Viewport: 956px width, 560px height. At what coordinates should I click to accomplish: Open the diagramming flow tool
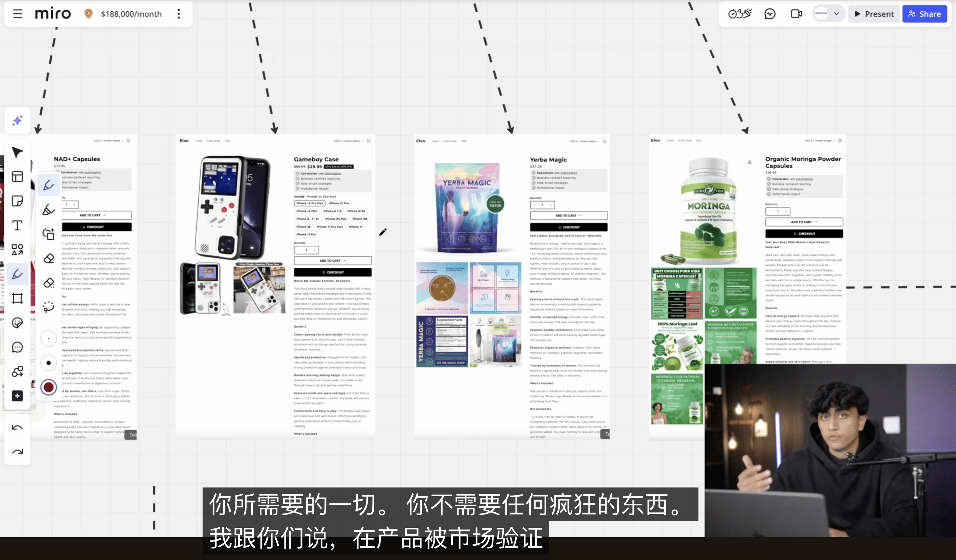coord(17,371)
